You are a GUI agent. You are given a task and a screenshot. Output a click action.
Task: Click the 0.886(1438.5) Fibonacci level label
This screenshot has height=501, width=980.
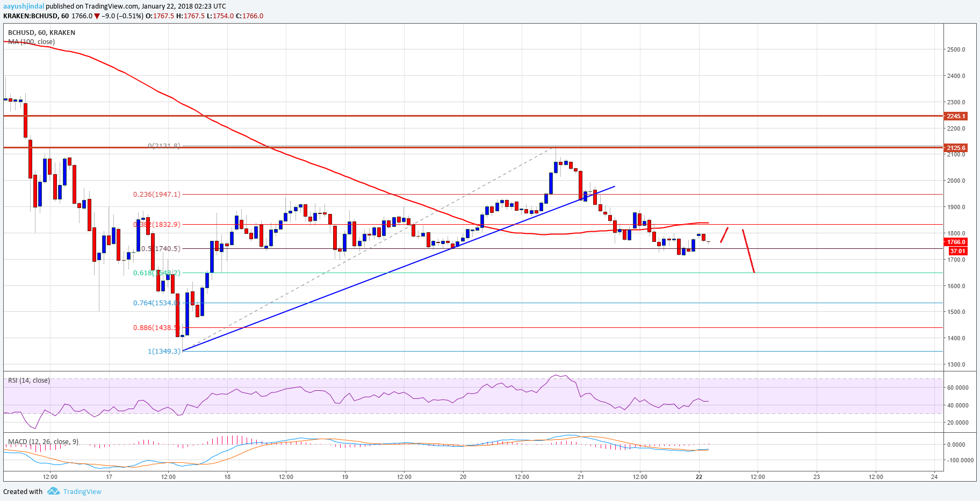tap(156, 328)
